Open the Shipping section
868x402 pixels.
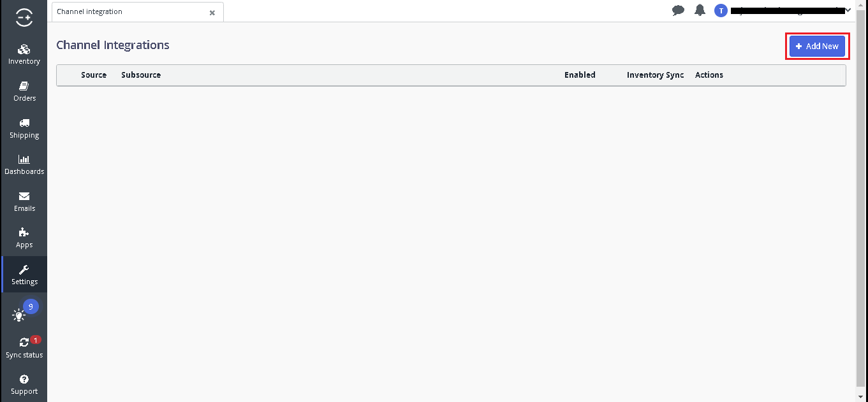24,129
